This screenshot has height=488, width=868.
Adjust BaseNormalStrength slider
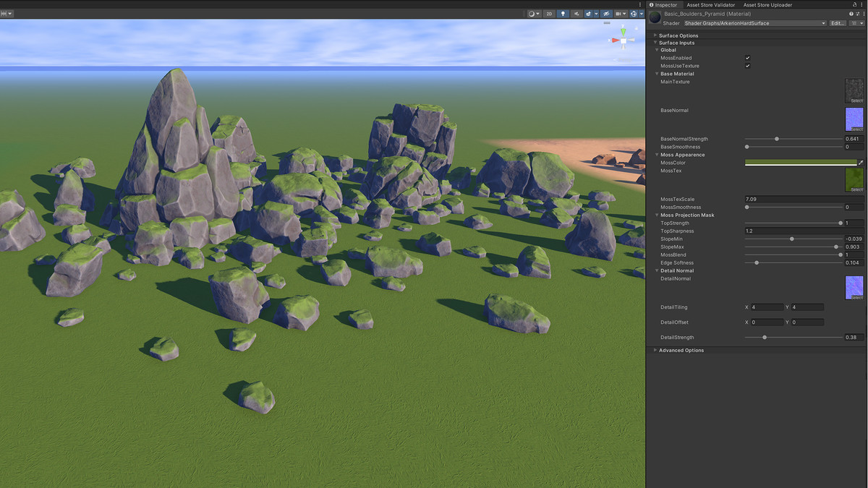coord(793,139)
